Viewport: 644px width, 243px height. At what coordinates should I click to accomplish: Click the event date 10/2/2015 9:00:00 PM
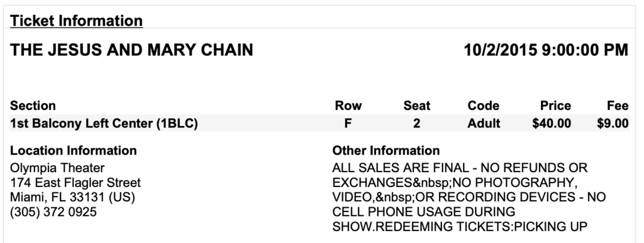tap(546, 50)
